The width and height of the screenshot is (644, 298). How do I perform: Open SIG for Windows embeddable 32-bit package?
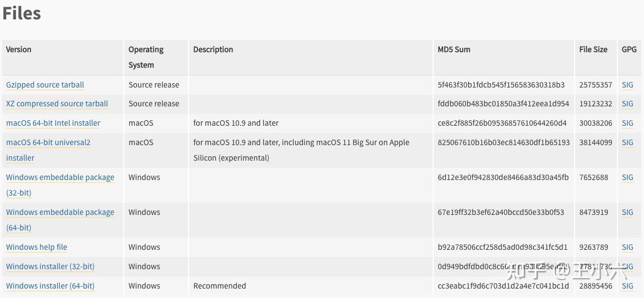click(x=627, y=177)
